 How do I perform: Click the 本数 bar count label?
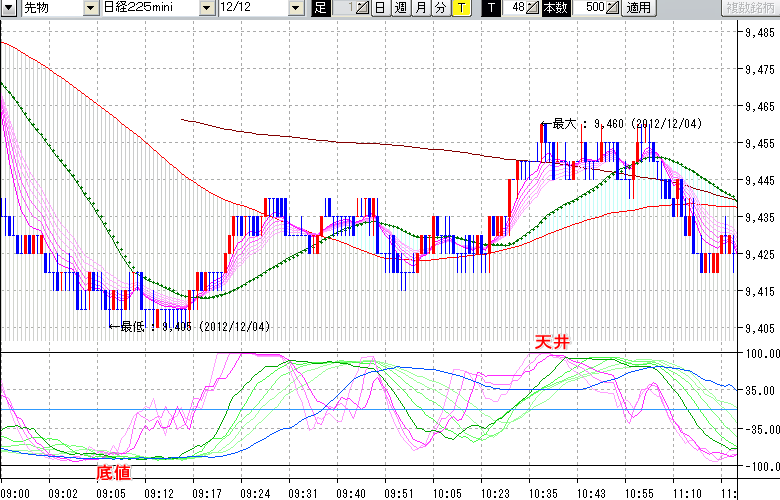pos(554,8)
